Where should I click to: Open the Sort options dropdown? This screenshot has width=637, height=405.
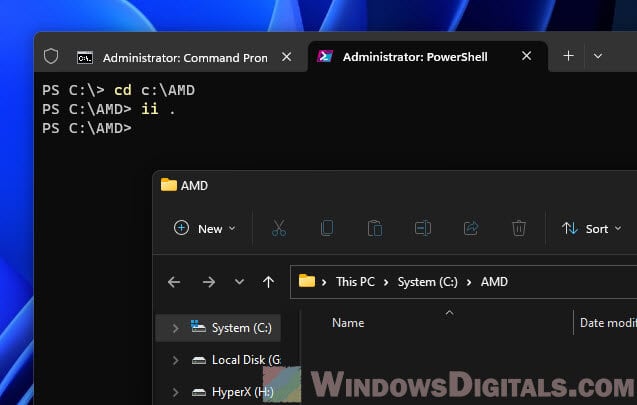tap(590, 228)
